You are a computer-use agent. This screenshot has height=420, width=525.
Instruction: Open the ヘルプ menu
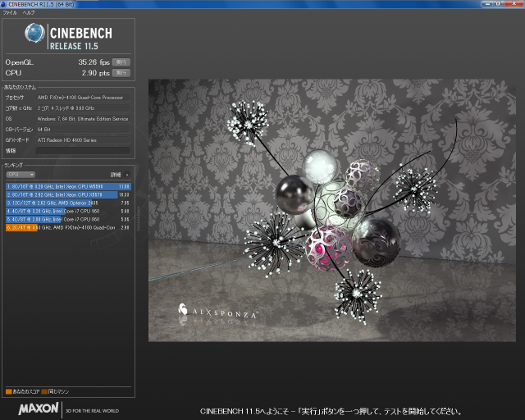click(29, 13)
